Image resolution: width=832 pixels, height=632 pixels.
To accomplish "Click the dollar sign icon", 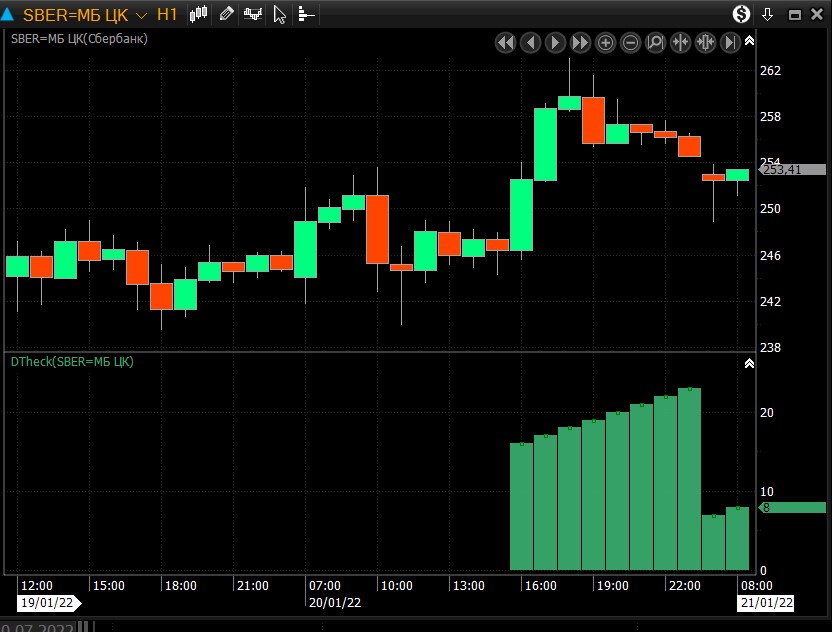I will pos(741,14).
